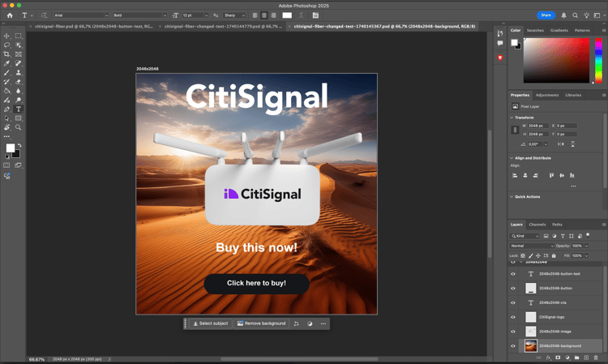Switch to the Swatches tab
The height and width of the screenshot is (364, 608).
pos(535,30)
